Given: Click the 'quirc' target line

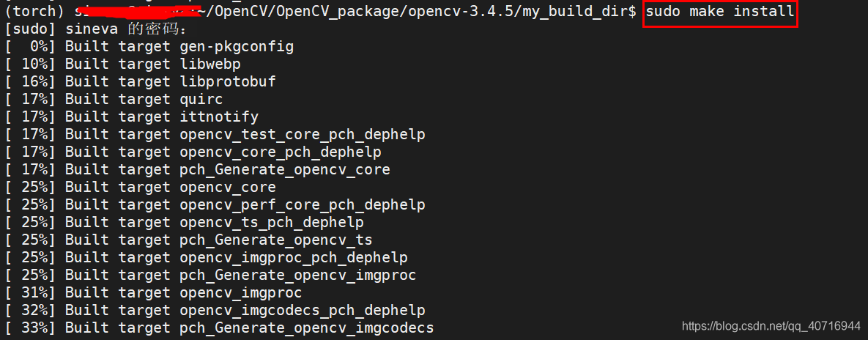Looking at the screenshot, I should pos(113,100).
